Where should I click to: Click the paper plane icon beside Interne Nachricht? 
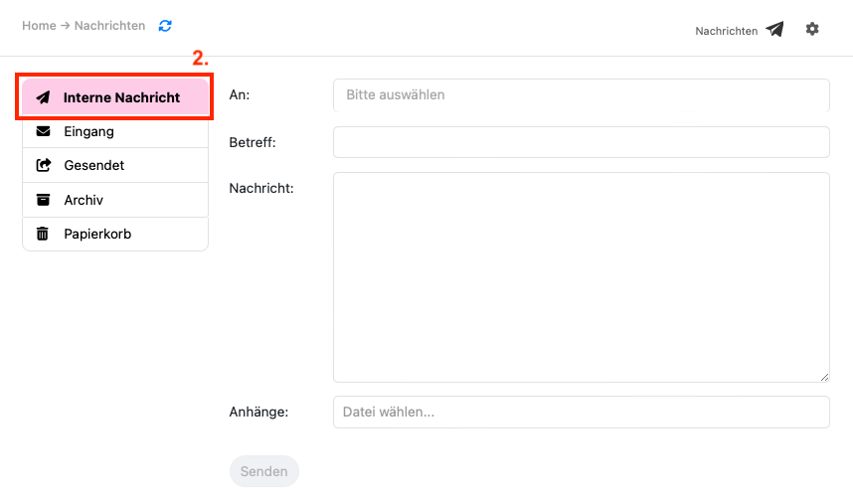43,97
